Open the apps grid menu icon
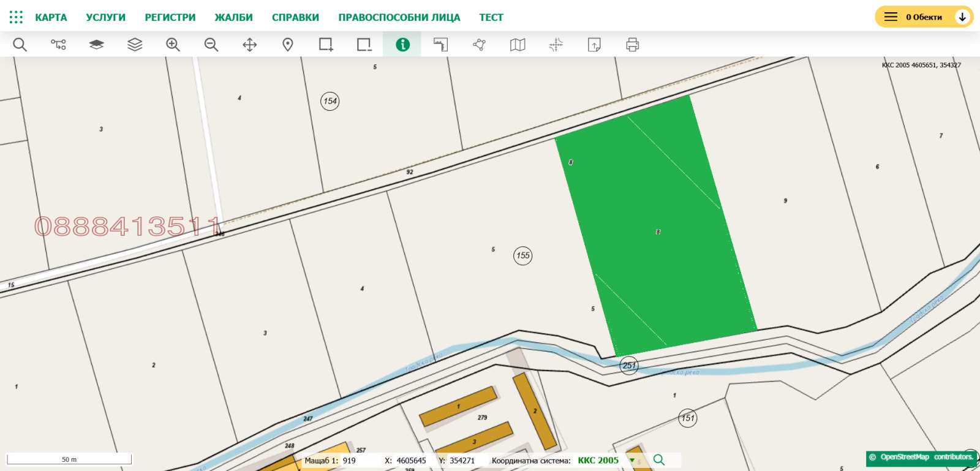This screenshot has height=471, width=980. 16,17
